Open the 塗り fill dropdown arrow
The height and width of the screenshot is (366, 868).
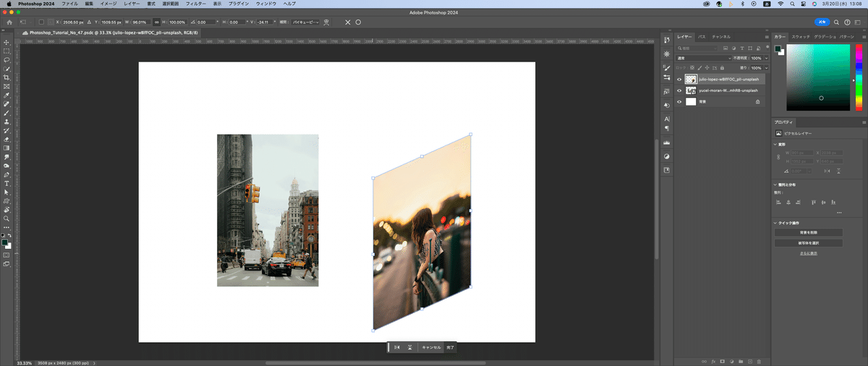point(766,68)
